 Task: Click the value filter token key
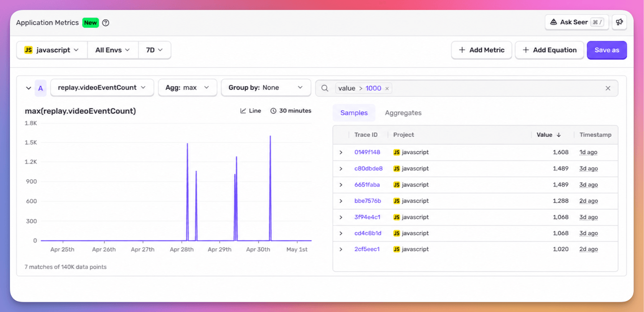tap(347, 88)
